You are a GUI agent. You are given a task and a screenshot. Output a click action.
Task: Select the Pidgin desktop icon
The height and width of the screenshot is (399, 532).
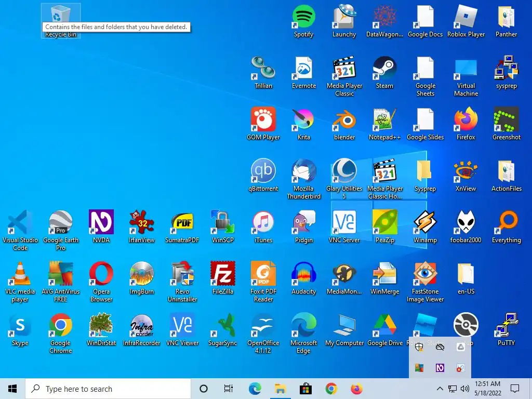click(x=303, y=227)
